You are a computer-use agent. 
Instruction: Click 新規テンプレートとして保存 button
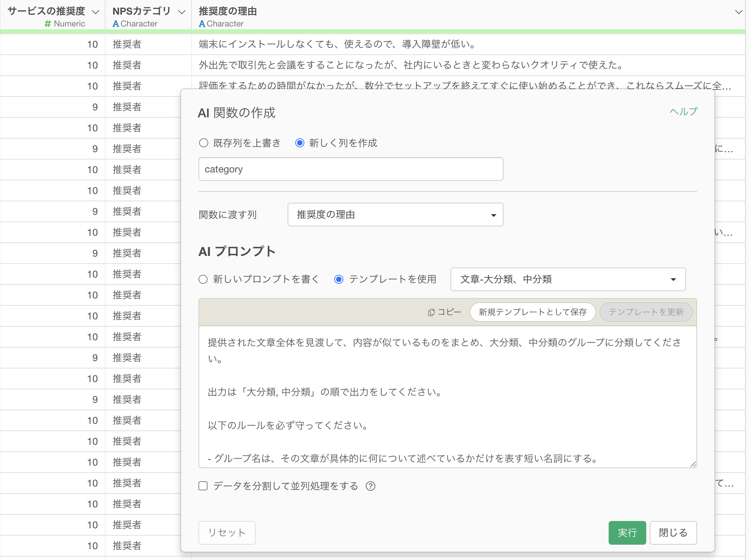[533, 312]
